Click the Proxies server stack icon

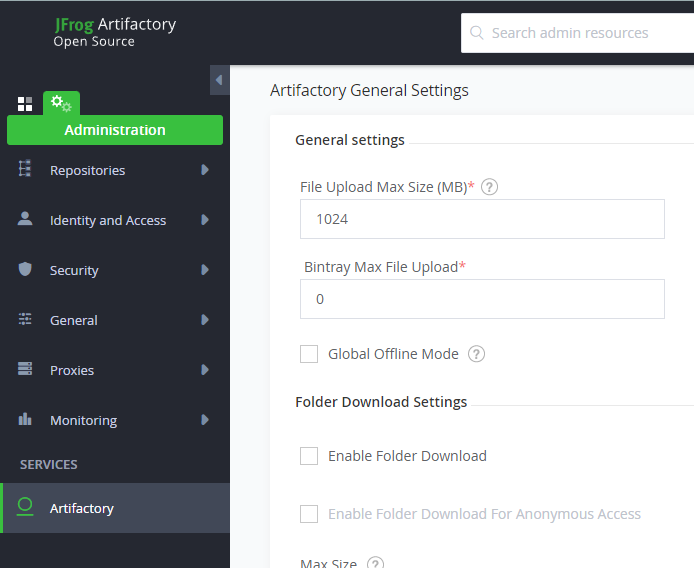tap(25, 369)
